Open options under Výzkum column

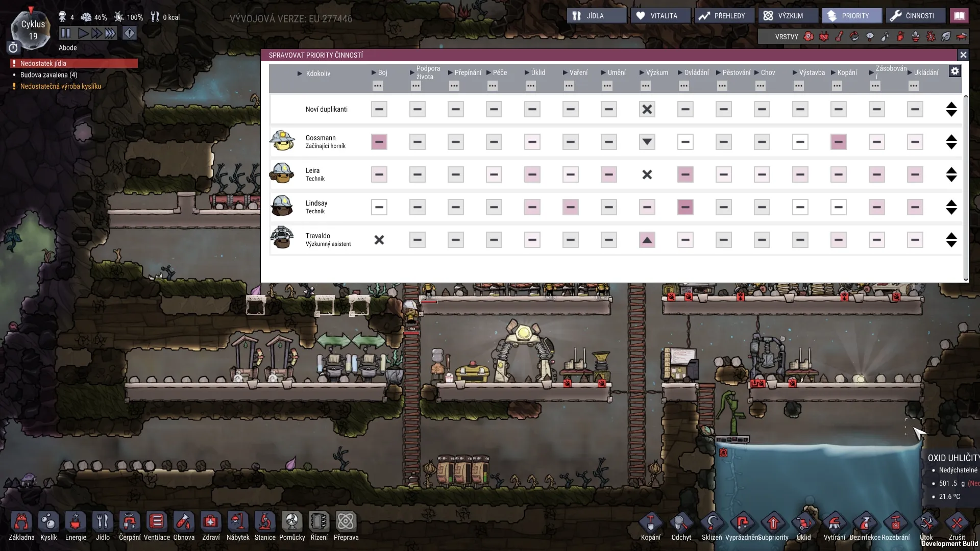[646, 86]
